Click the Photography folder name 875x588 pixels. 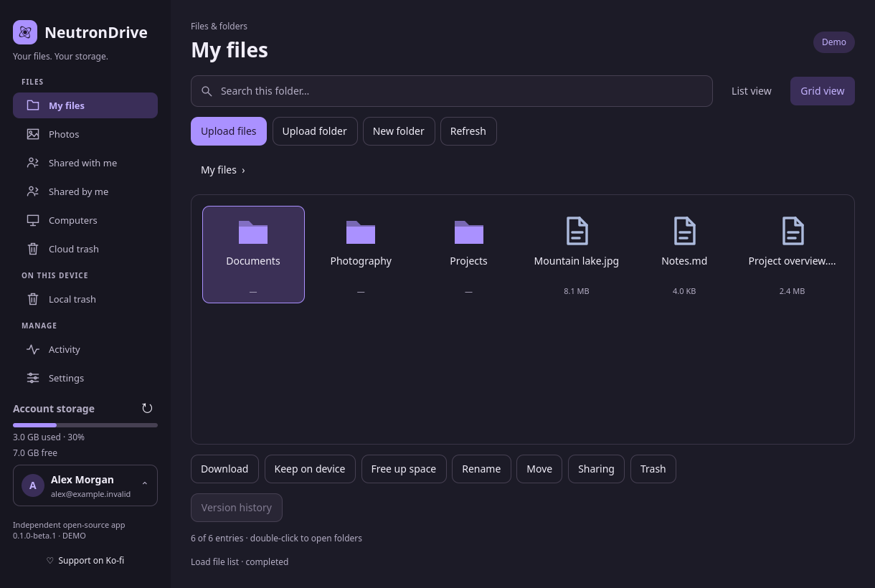pyautogui.click(x=361, y=261)
